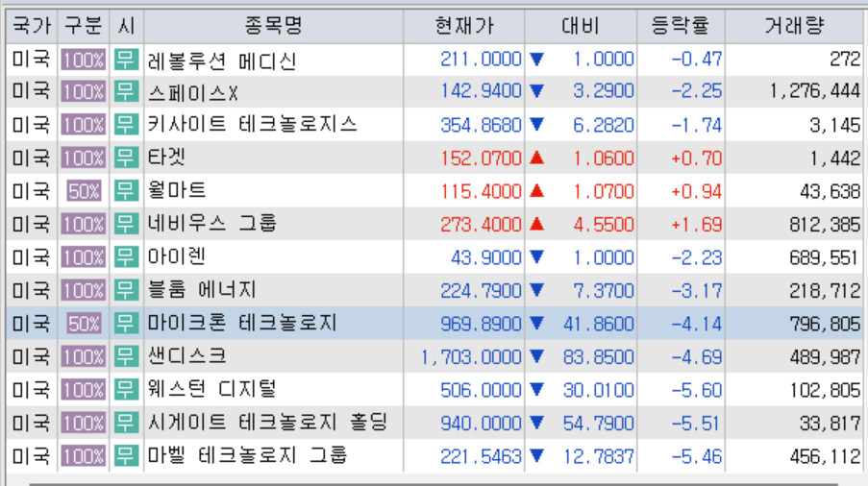The image size is (868, 486).
Task: Click green 무 icon for 아이렌
Action: point(126,257)
